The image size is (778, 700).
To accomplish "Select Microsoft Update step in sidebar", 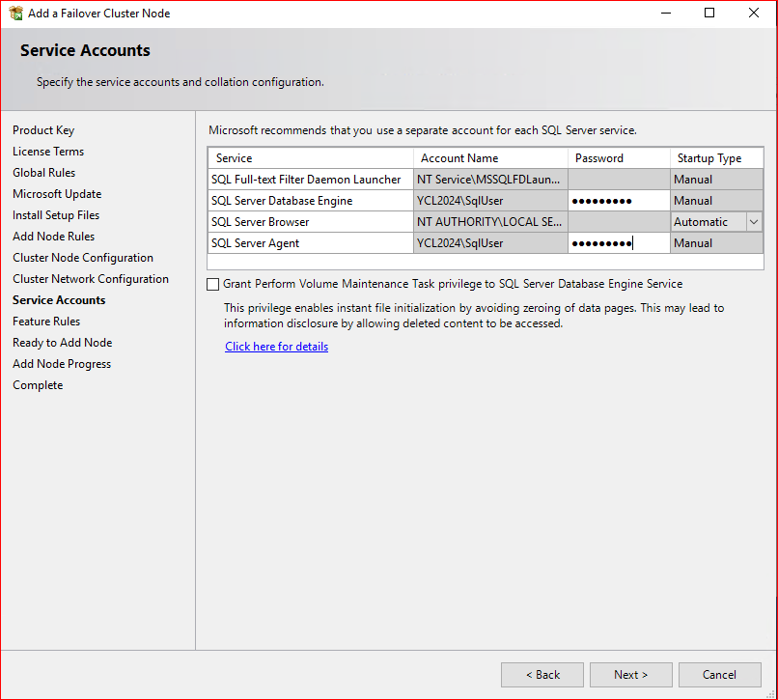I will click(x=57, y=194).
